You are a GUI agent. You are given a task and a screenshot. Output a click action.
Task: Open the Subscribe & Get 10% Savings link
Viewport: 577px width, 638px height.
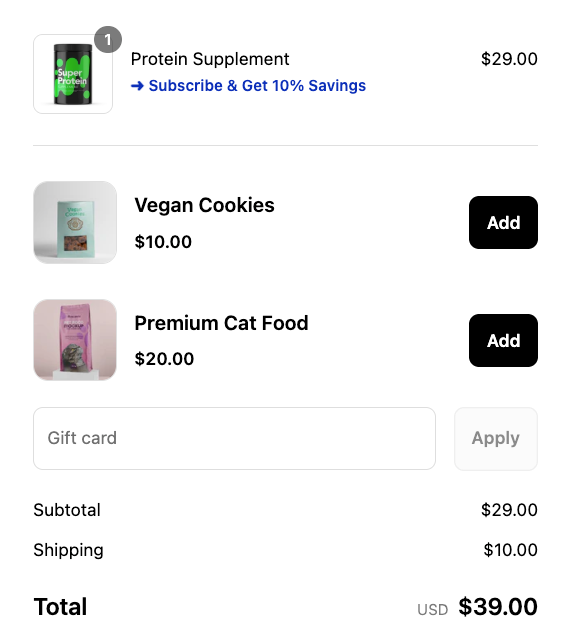pos(248,86)
